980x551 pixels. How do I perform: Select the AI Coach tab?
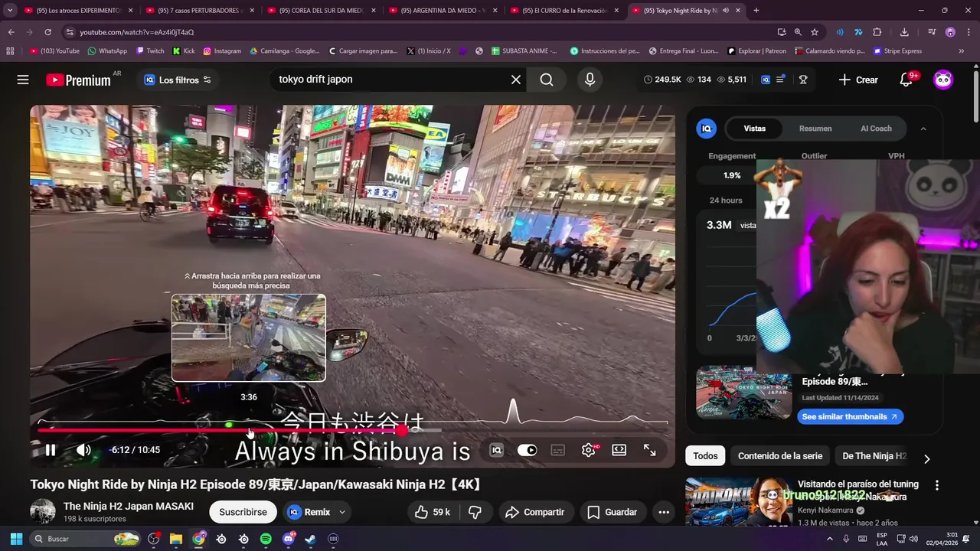[x=876, y=129]
